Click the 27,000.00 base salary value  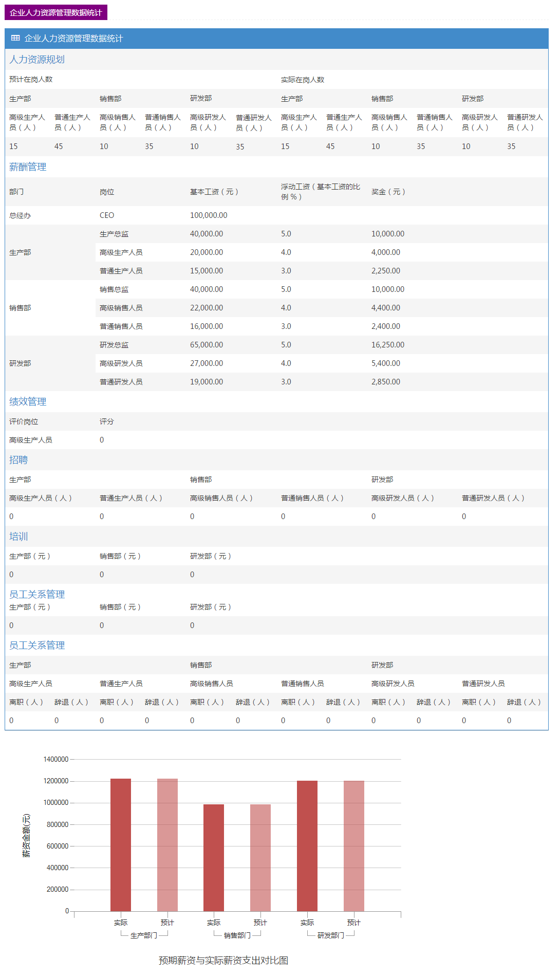point(207,363)
